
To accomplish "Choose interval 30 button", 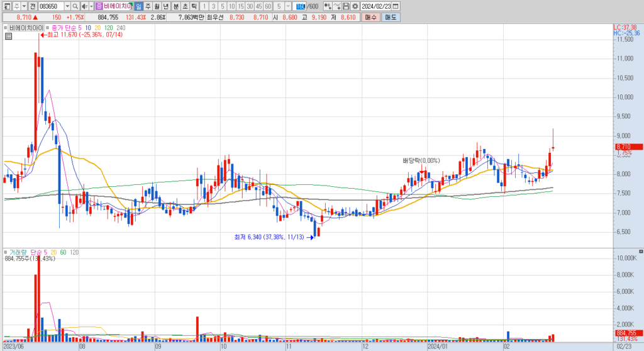I will (250, 6).
